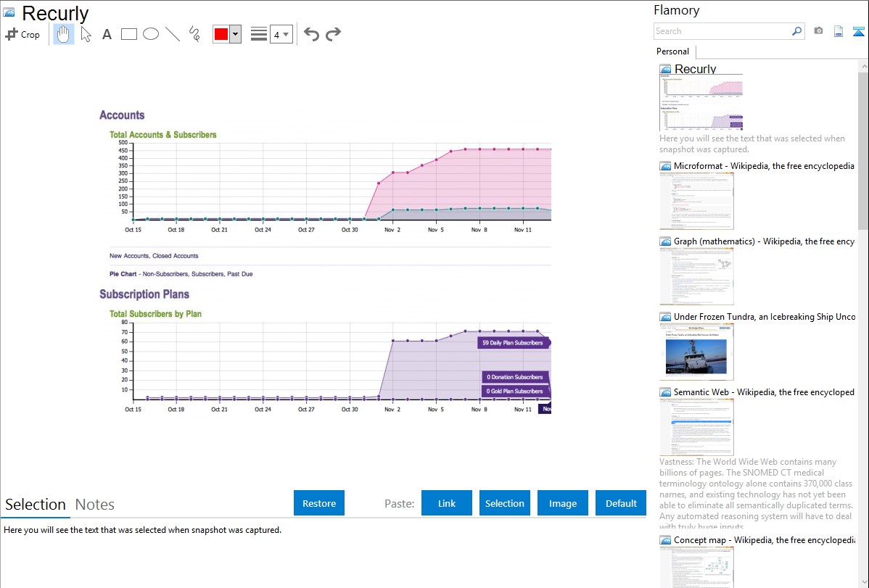This screenshot has height=588, width=869.
Task: Select the ellipse shape tool
Action: pyautogui.click(x=151, y=34)
